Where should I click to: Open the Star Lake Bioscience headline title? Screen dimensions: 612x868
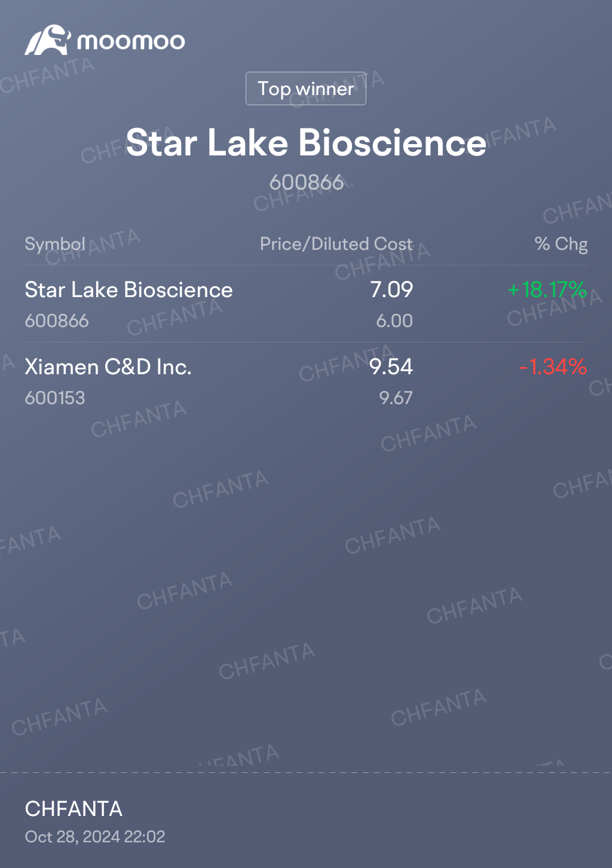pos(306,143)
